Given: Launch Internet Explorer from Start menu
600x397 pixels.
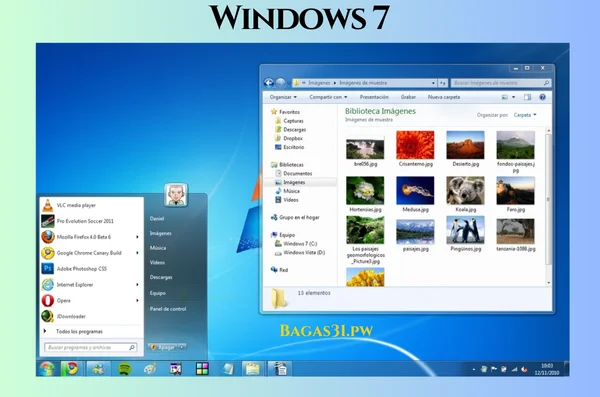Looking at the screenshot, I should click(91, 284).
